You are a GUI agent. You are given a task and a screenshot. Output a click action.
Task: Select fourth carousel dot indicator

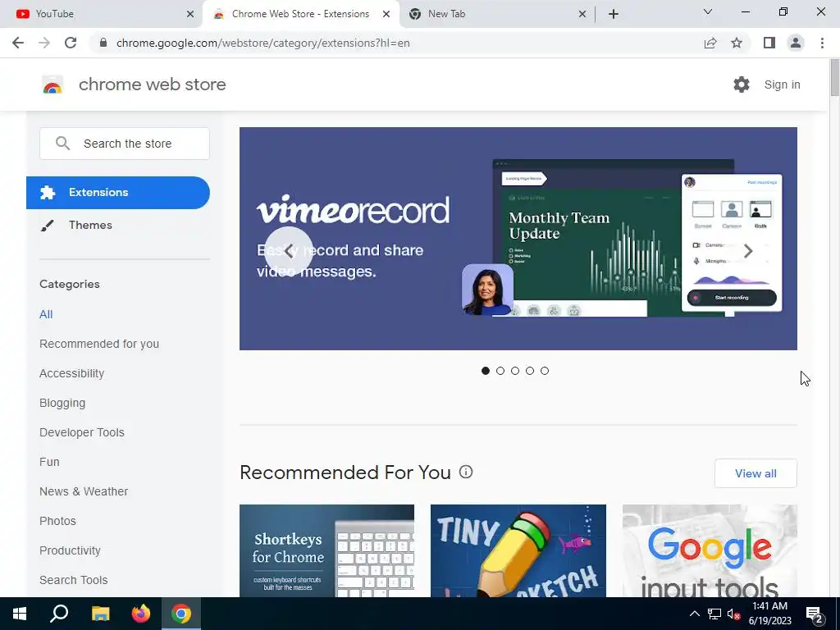[530, 371]
